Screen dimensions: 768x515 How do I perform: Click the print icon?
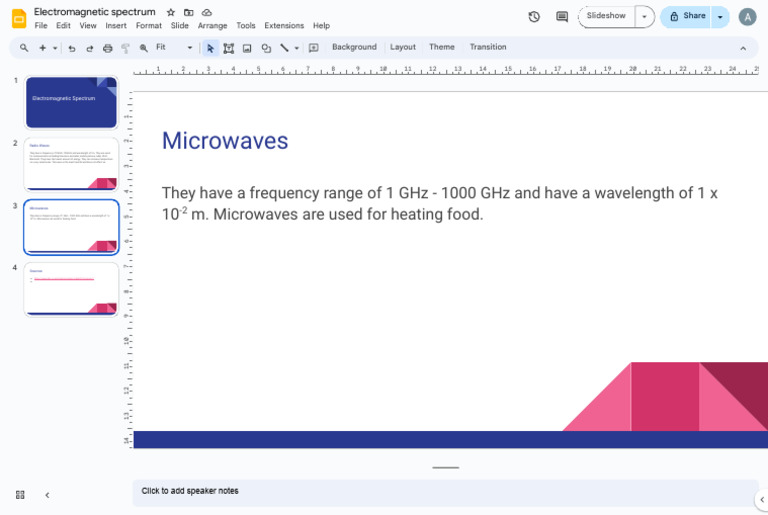pos(108,48)
